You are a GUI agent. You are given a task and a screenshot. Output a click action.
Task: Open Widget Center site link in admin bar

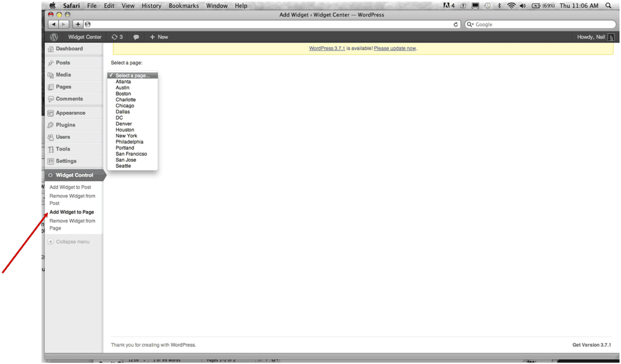[85, 37]
